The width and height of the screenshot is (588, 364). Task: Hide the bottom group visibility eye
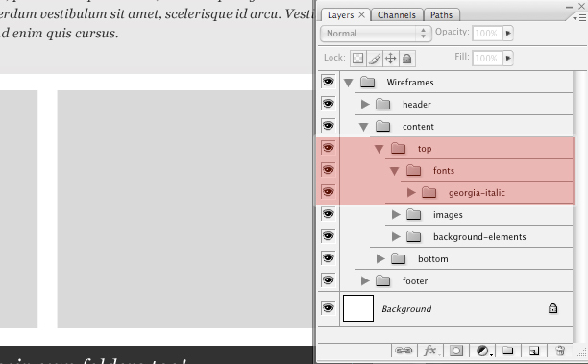(329, 258)
